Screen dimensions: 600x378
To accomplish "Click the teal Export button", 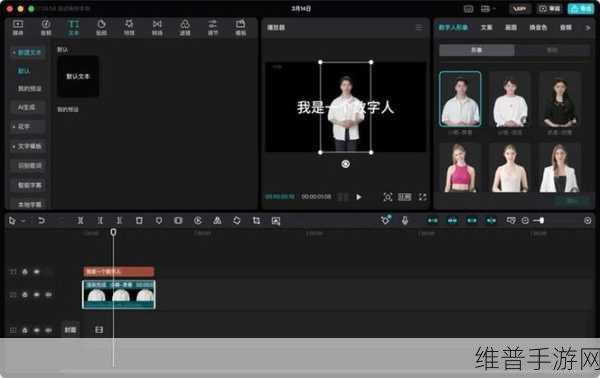I will point(581,8).
